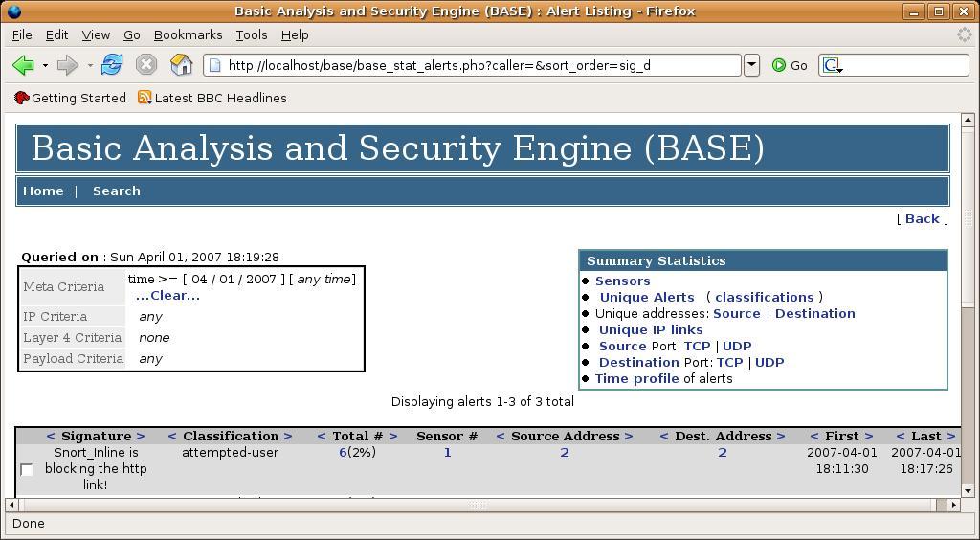Image resolution: width=980 pixels, height=540 pixels.
Task: Open Unique addresses Source link
Action: tap(736, 314)
